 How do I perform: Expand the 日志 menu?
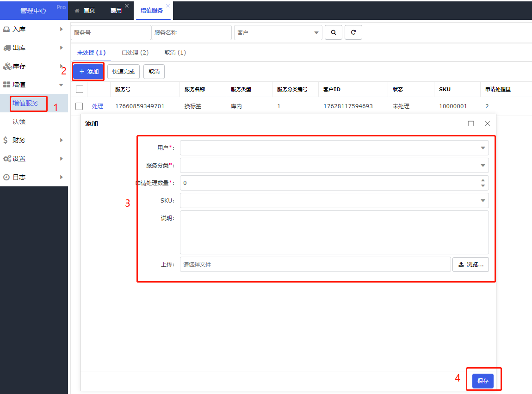pyautogui.click(x=62, y=177)
